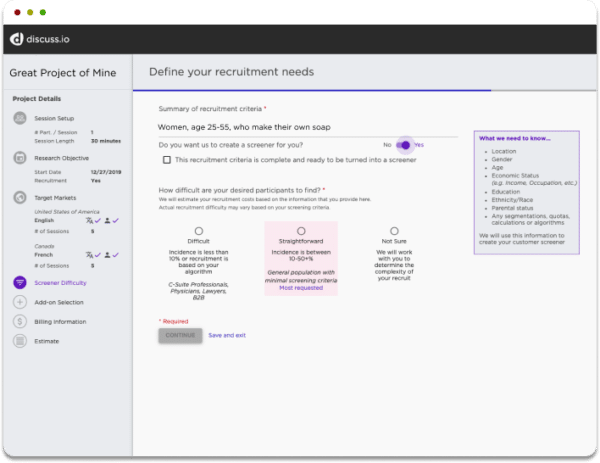
Task: Open the Research Objective step icon
Action: [20, 158]
